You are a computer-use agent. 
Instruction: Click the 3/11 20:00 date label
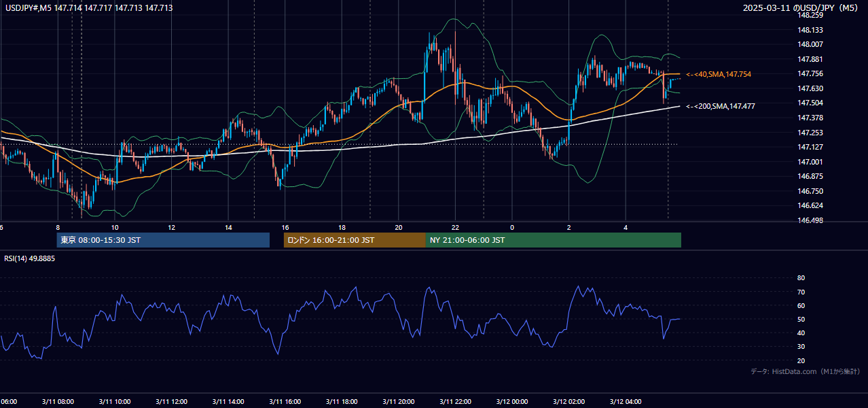click(x=399, y=402)
